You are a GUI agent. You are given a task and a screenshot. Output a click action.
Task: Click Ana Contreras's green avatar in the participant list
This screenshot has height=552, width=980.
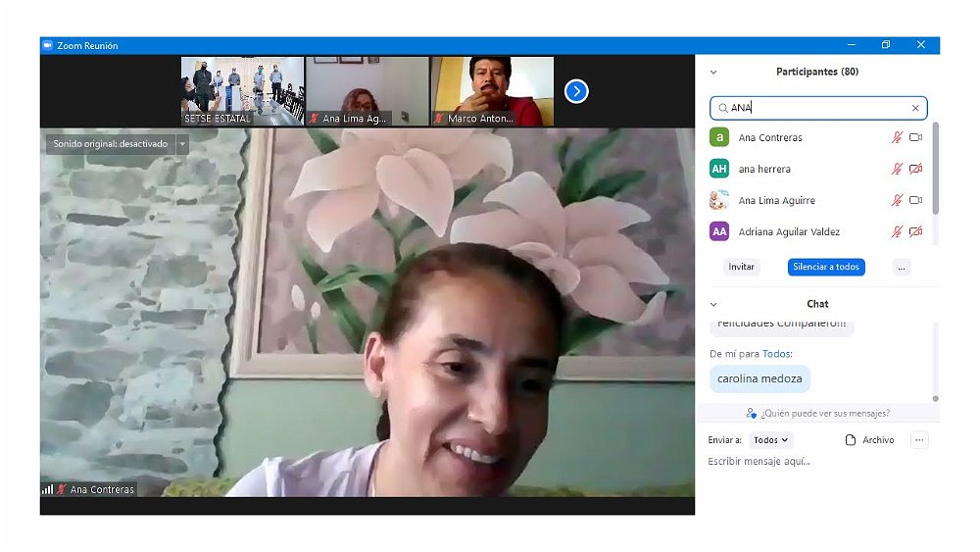pos(719,138)
